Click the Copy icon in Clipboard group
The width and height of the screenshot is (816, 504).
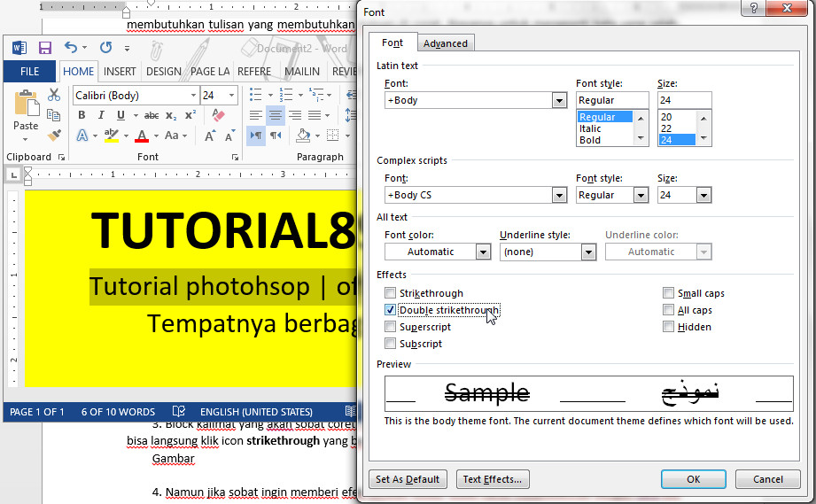point(53,115)
